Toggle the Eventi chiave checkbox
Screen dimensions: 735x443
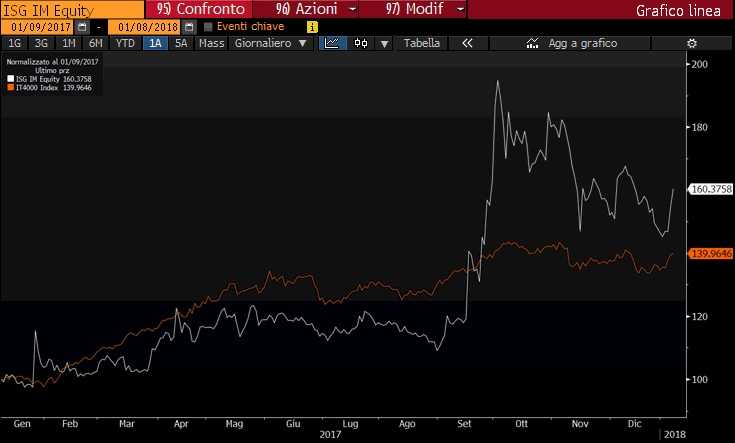(208, 27)
